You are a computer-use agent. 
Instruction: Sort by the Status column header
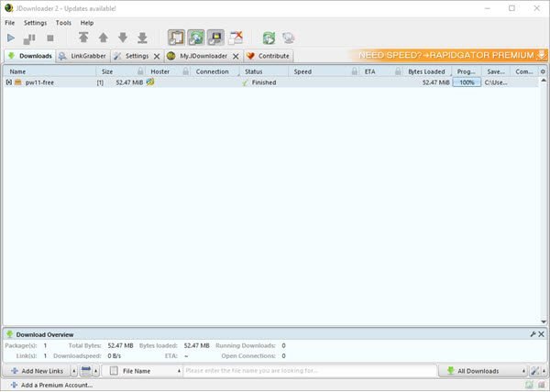[264, 71]
